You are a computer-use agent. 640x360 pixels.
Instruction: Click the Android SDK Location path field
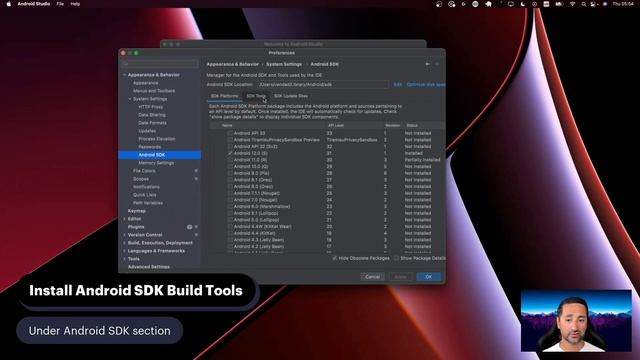click(x=322, y=84)
